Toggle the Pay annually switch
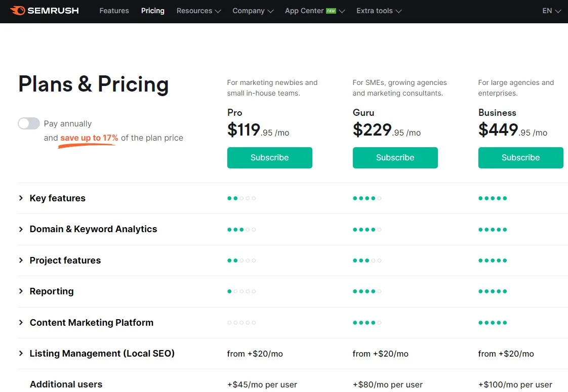Viewport: 568px width, 392px height. point(29,123)
